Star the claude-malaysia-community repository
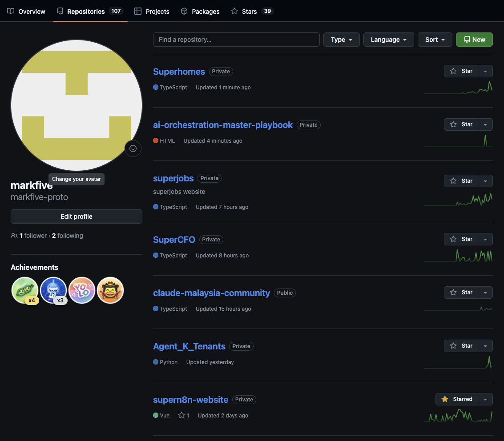Viewport: 504px width, 441px height. (461, 292)
